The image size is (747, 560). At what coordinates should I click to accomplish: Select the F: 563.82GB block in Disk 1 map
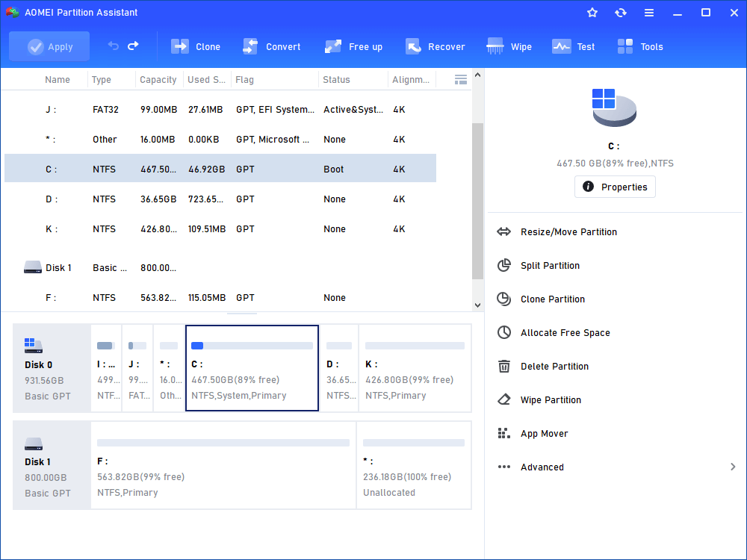click(x=223, y=465)
